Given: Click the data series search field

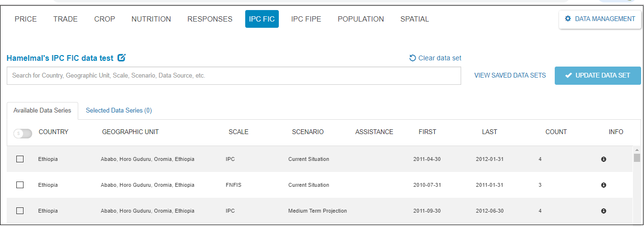Looking at the screenshot, I should tap(234, 76).
